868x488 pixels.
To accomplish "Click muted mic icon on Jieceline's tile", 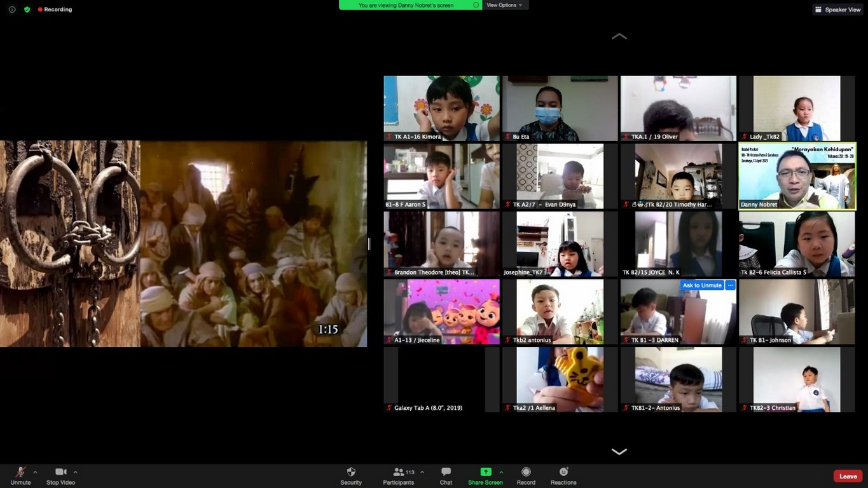I will pyautogui.click(x=389, y=340).
